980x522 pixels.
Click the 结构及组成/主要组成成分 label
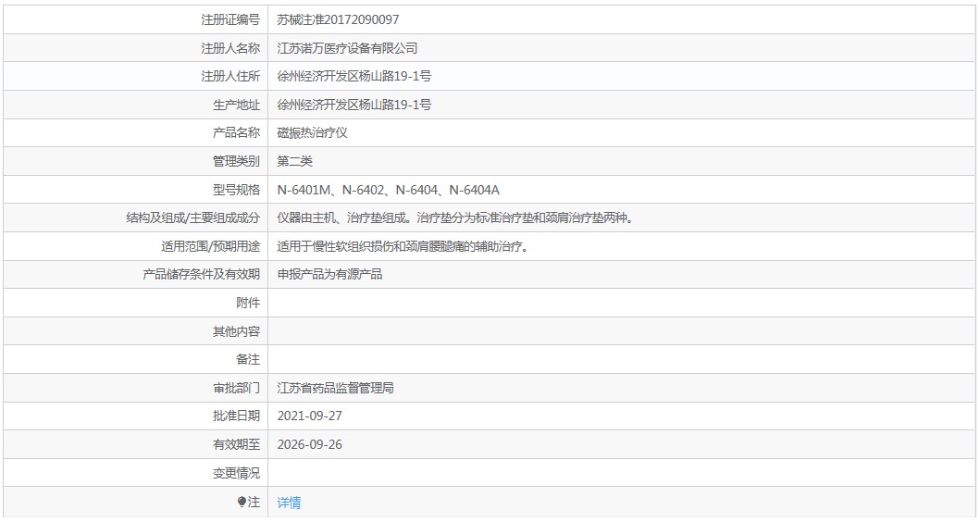coord(193,218)
